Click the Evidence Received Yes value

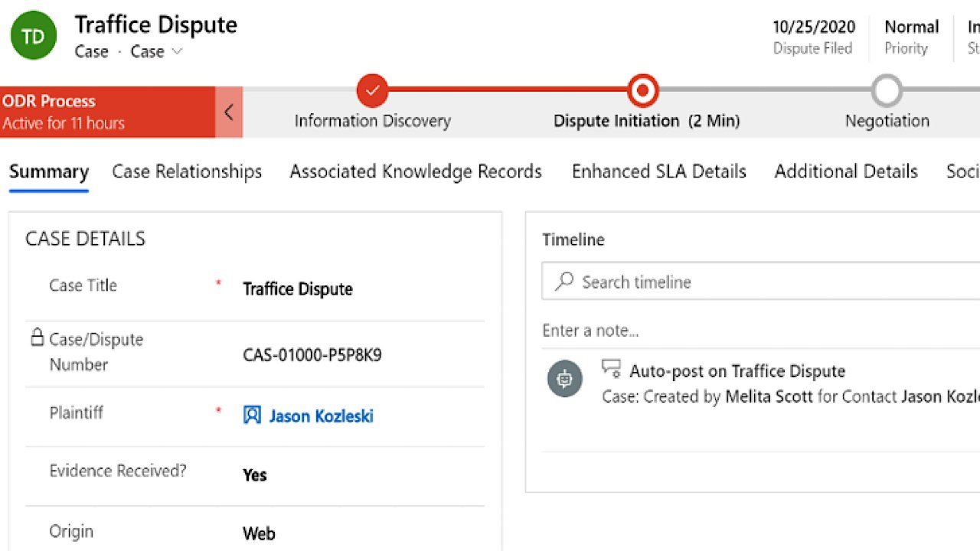[255, 475]
